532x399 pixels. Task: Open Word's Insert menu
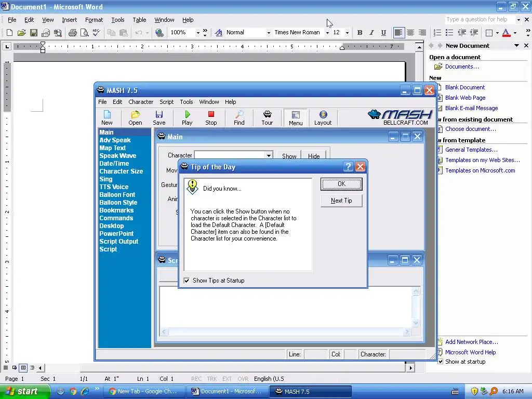point(70,20)
